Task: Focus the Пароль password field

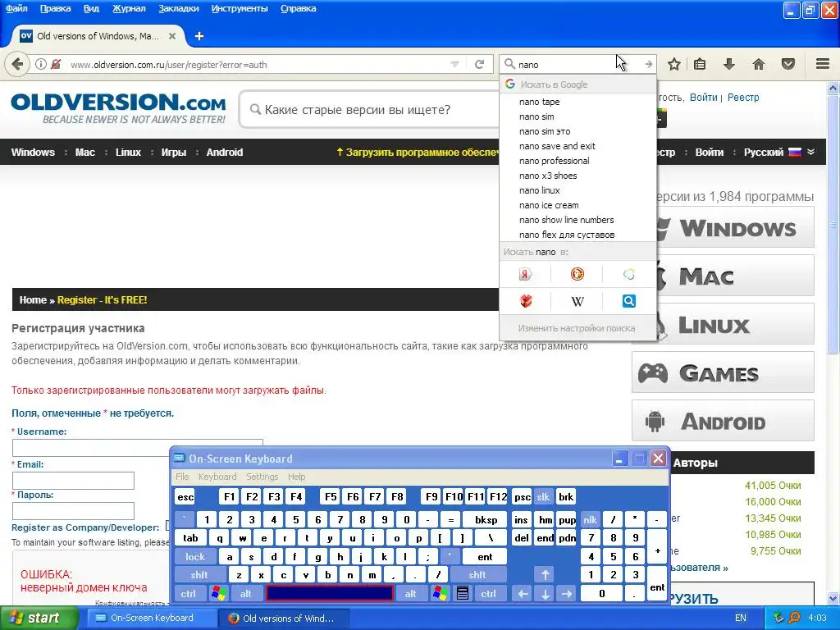Action: [x=73, y=510]
